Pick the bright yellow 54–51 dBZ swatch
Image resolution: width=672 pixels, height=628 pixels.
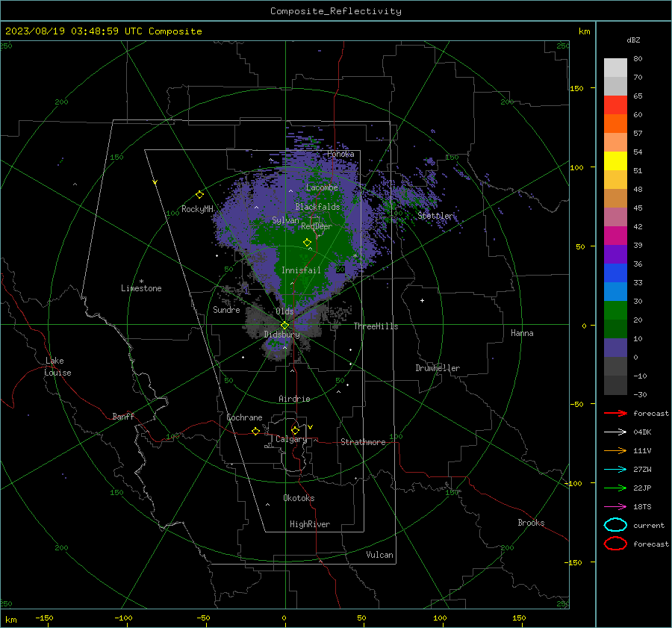615,161
